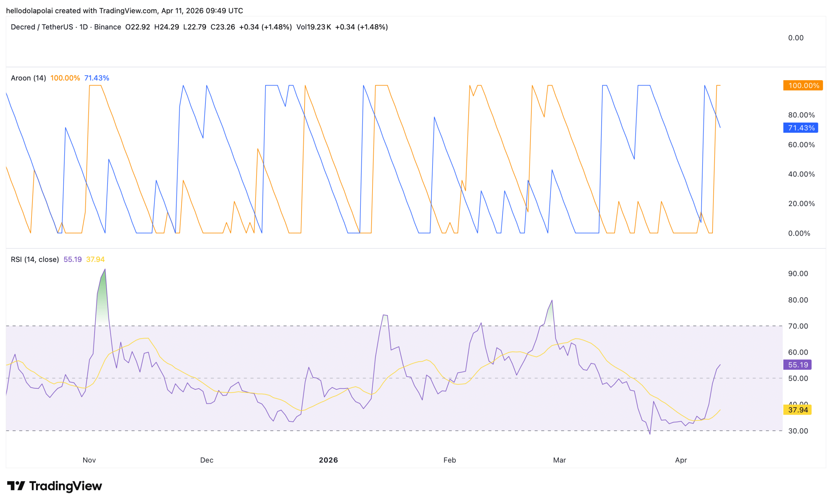Click the orange 100.00% Aroon price badge
The width and height of the screenshot is (832, 504).
pyautogui.click(x=803, y=85)
